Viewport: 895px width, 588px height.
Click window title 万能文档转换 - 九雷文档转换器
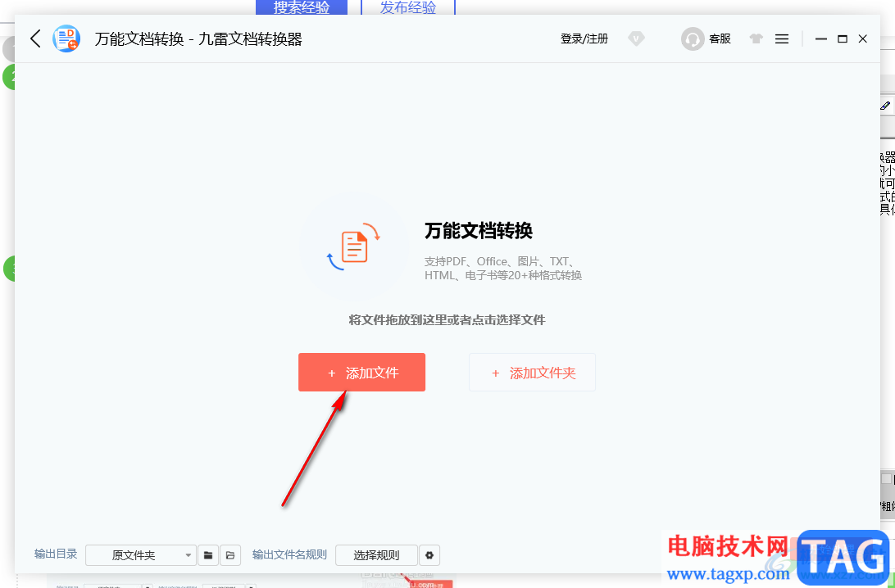198,38
